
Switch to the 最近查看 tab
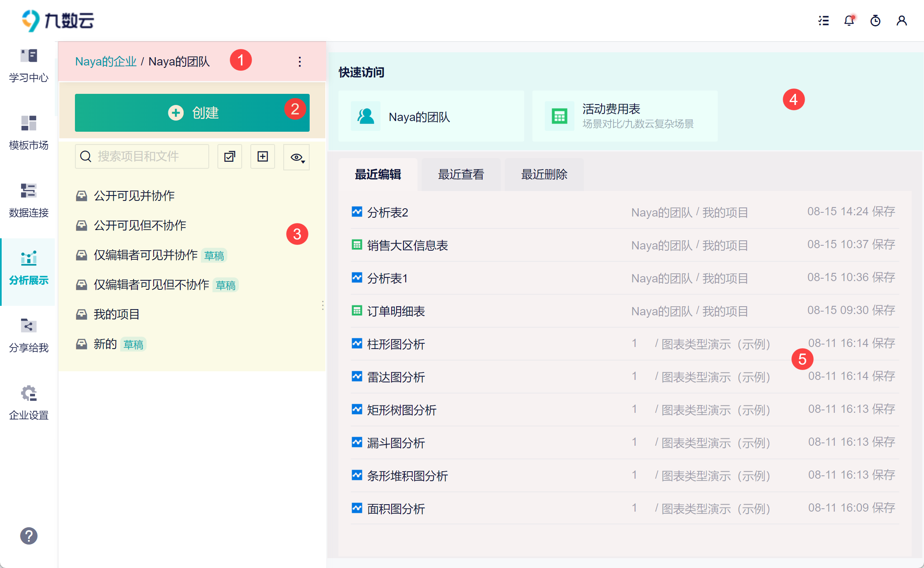click(461, 175)
